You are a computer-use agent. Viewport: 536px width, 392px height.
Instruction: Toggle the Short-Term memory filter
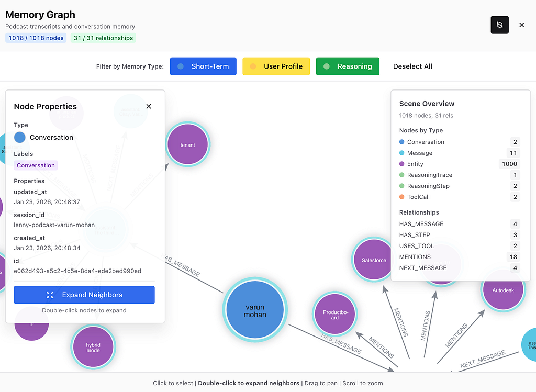coord(203,66)
